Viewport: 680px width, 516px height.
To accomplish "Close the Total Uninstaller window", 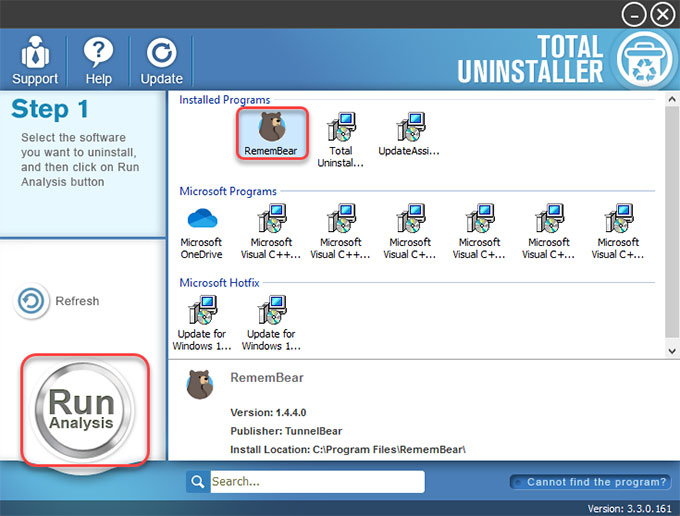I will pyautogui.click(x=663, y=15).
